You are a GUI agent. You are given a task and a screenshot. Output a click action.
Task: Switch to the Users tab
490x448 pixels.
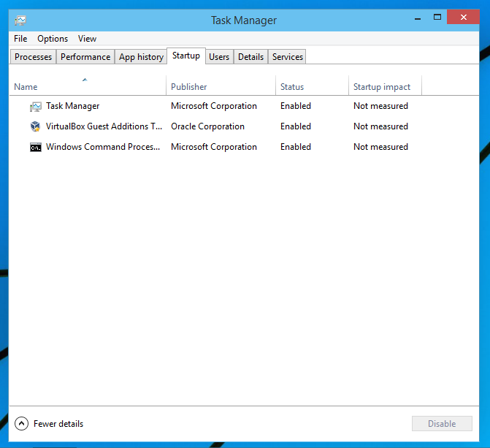(219, 57)
